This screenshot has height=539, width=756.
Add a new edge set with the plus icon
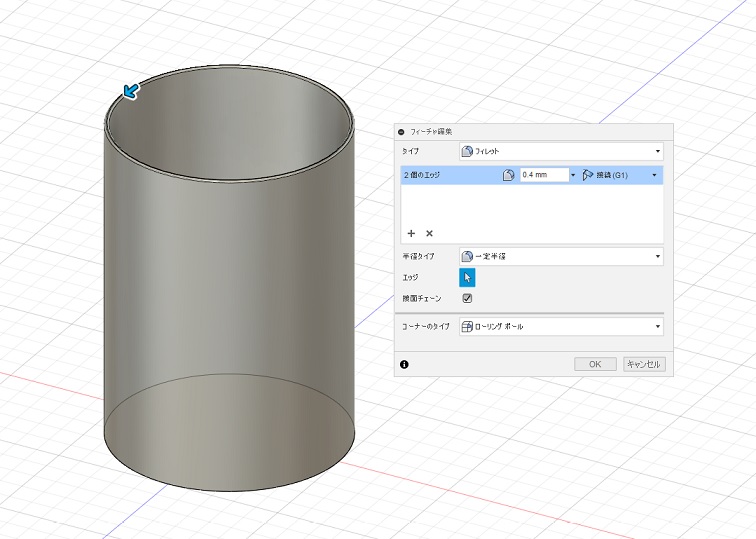411,233
